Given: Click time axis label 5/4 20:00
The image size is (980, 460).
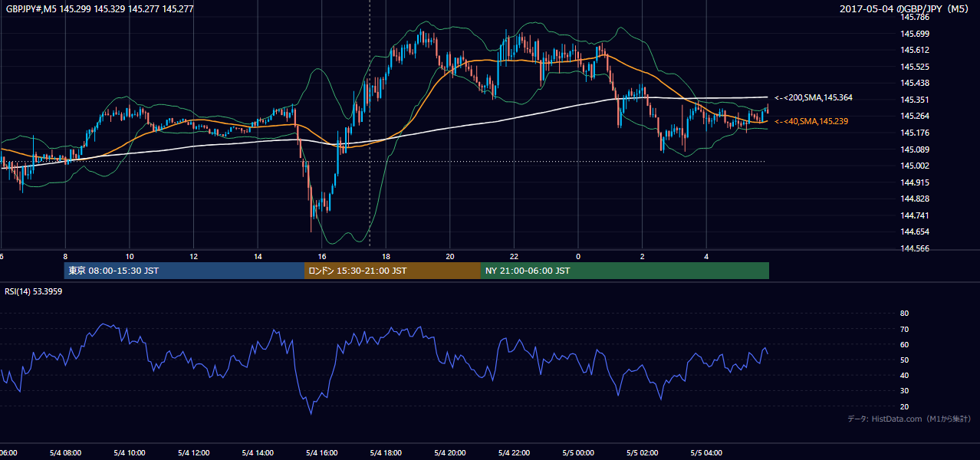Looking at the screenshot, I should (449, 453).
